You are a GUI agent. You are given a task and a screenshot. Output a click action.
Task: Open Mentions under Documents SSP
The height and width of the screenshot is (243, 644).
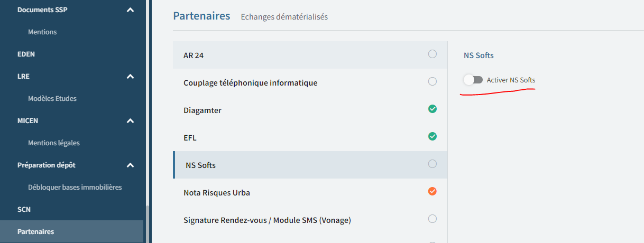42,32
